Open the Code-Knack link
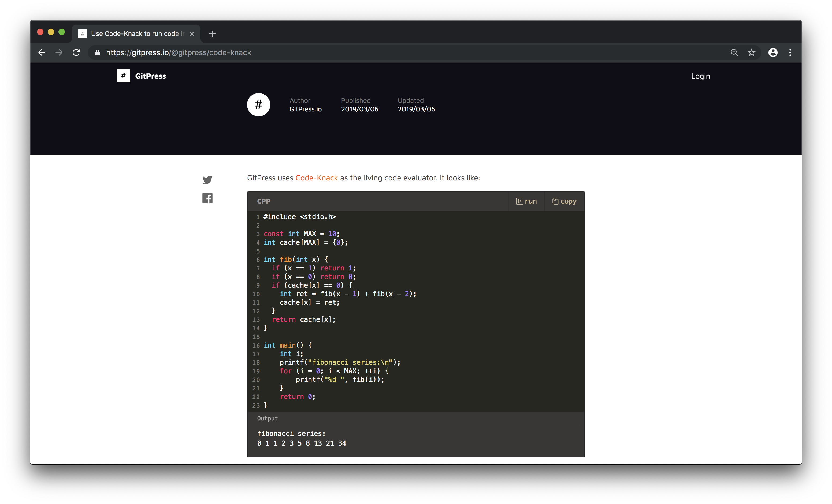832x504 pixels. pyautogui.click(x=316, y=178)
